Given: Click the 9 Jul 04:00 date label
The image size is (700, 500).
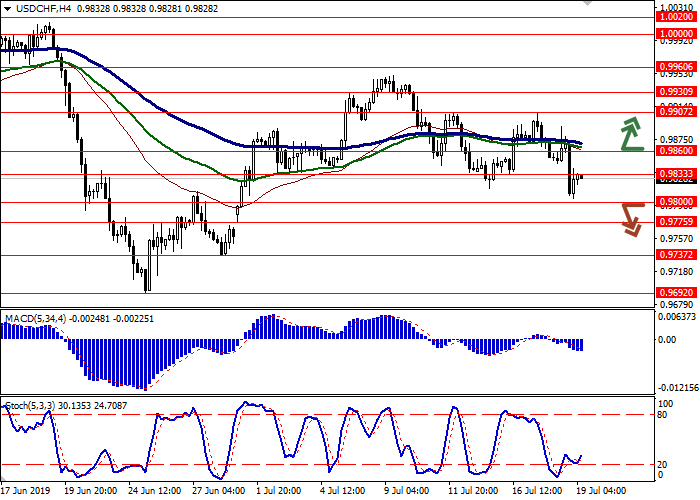Looking at the screenshot, I should 407,492.
